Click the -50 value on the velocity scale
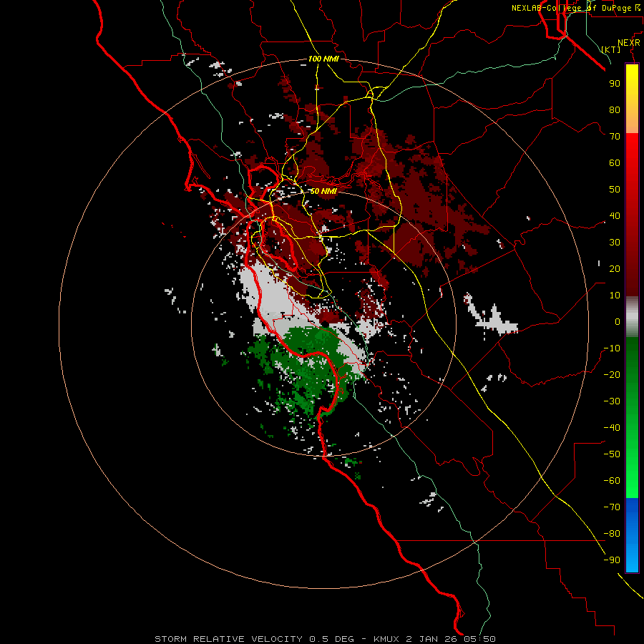The width and height of the screenshot is (644, 644). tap(612, 454)
